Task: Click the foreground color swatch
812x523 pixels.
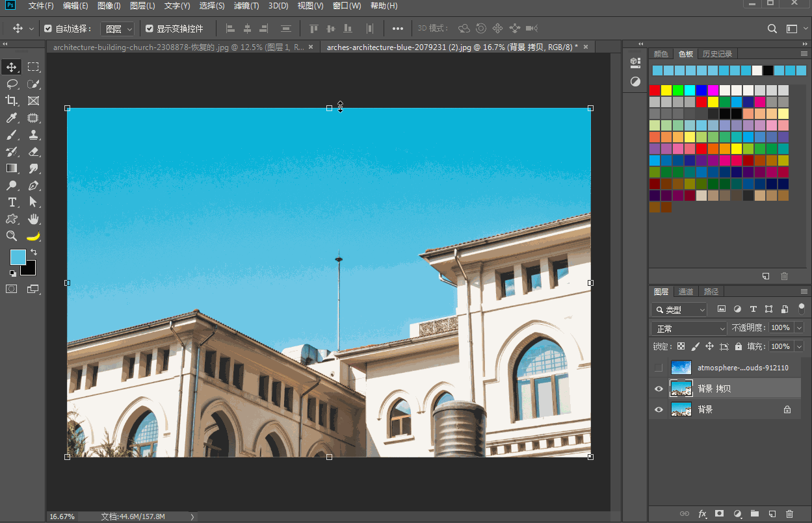Action: click(x=18, y=257)
